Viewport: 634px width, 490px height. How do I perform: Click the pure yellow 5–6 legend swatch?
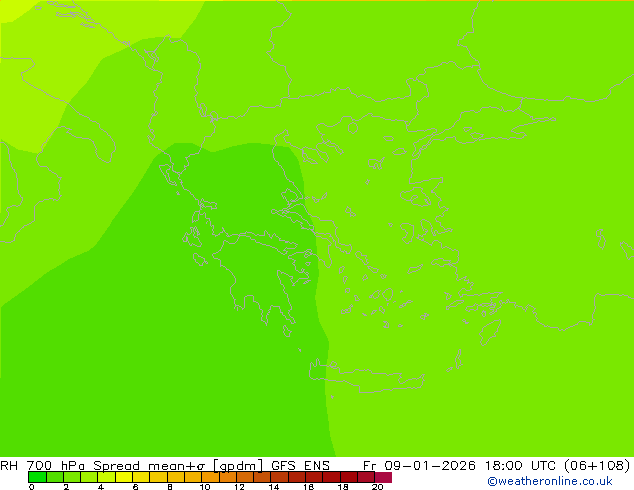124,477
